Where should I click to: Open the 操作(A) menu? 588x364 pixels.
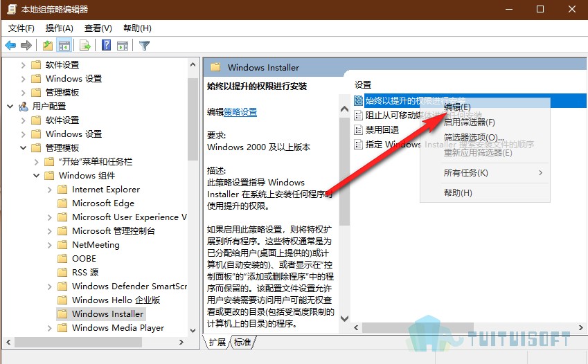pyautogui.click(x=60, y=28)
